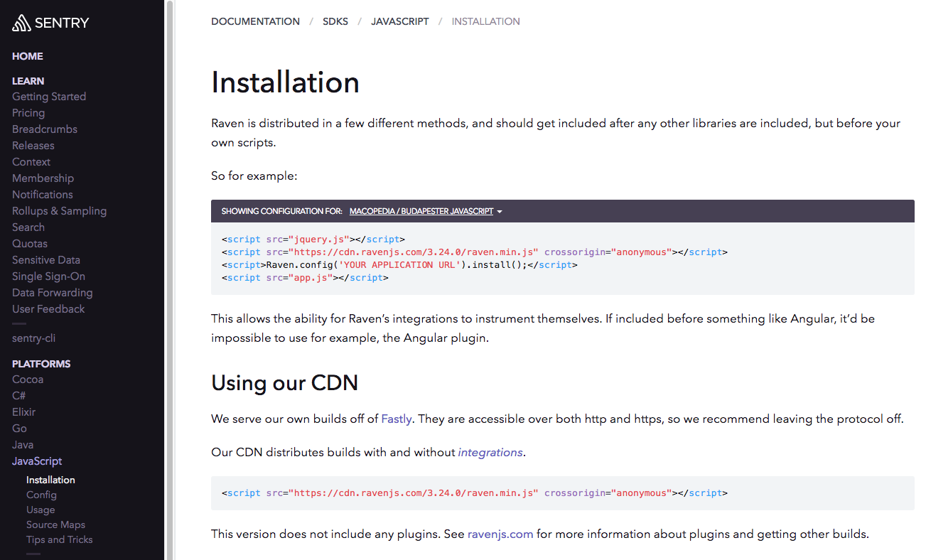This screenshot has height=560, width=926.
Task: Select Cocoa platform
Action: (x=28, y=379)
